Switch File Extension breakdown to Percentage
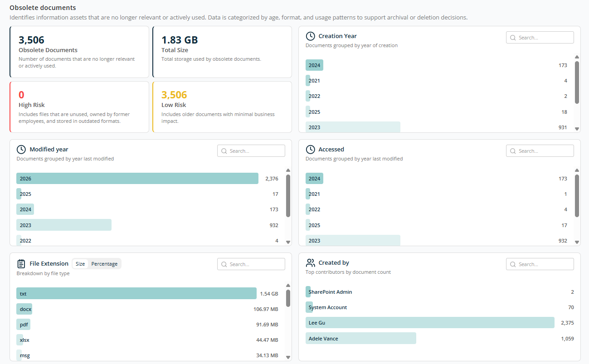The height and width of the screenshot is (364, 589). (104, 264)
